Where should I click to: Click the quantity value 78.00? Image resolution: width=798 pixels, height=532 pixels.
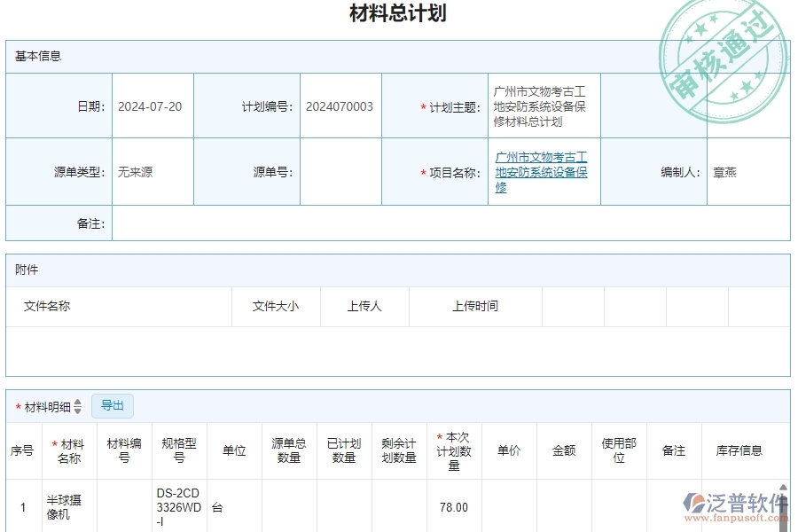453,505
